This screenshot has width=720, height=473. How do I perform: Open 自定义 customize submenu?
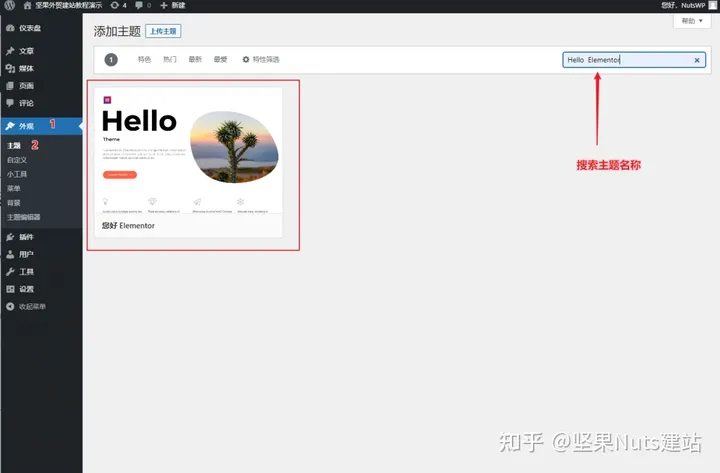[17, 160]
